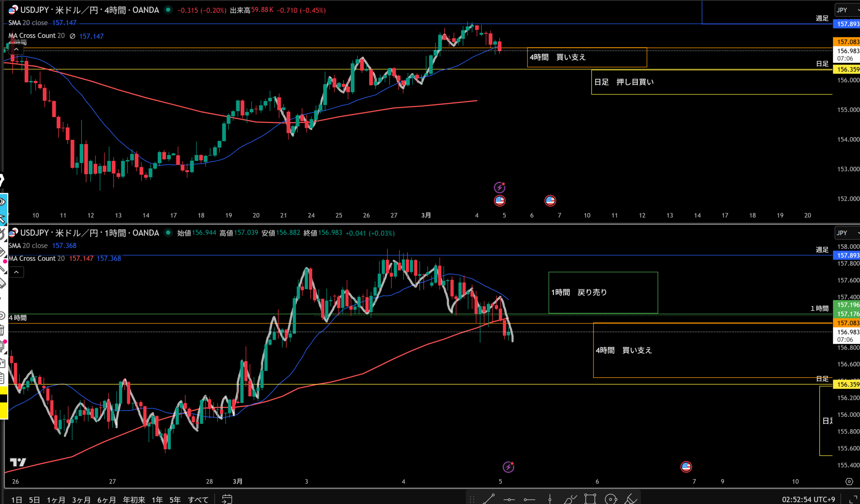This screenshot has width=860, height=504.
Task: Select the horizontal ray drawing tool
Action: coord(529,500)
